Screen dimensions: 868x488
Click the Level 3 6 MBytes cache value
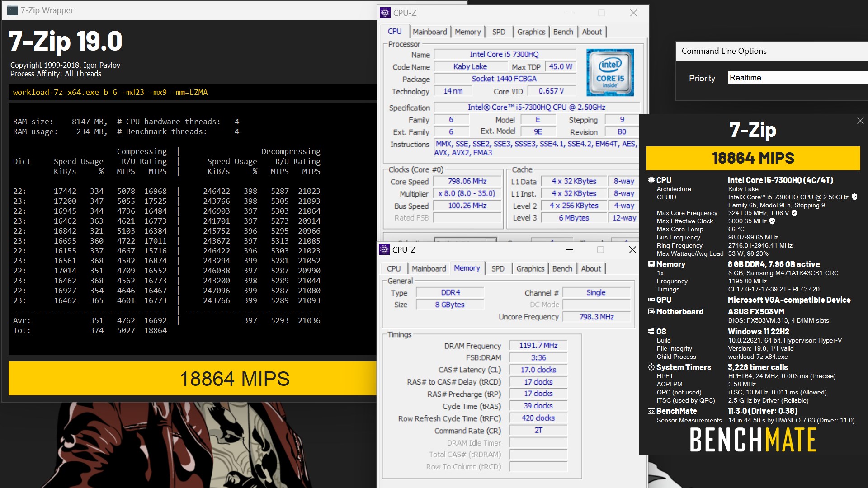574,218
